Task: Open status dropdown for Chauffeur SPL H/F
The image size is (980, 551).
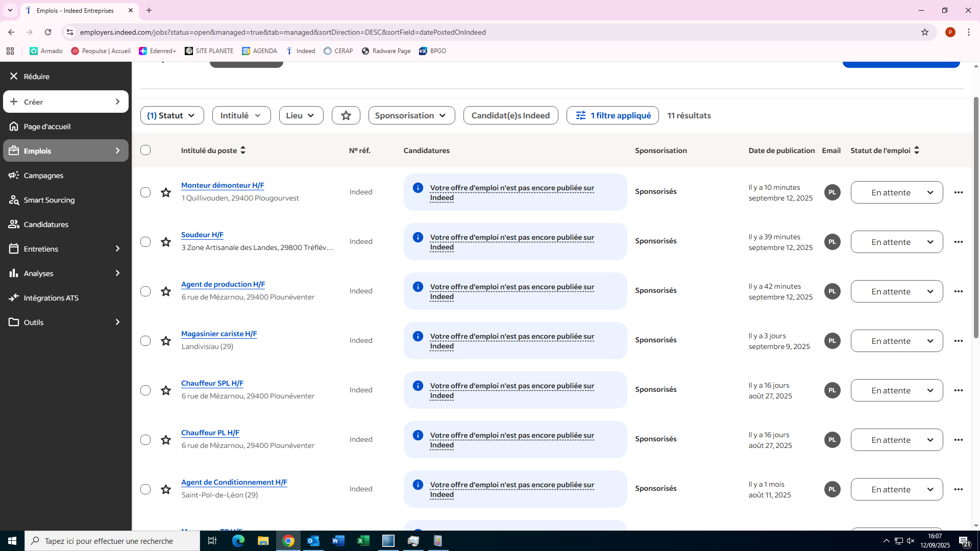Action: (x=897, y=390)
